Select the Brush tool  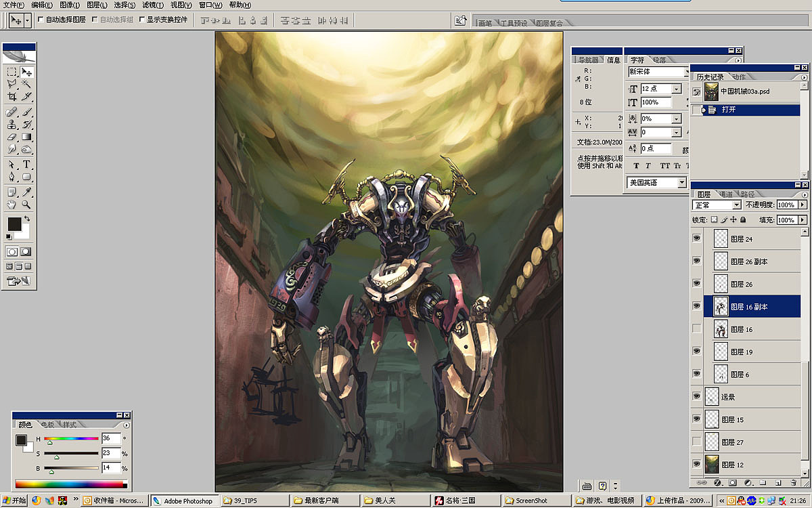click(x=26, y=112)
